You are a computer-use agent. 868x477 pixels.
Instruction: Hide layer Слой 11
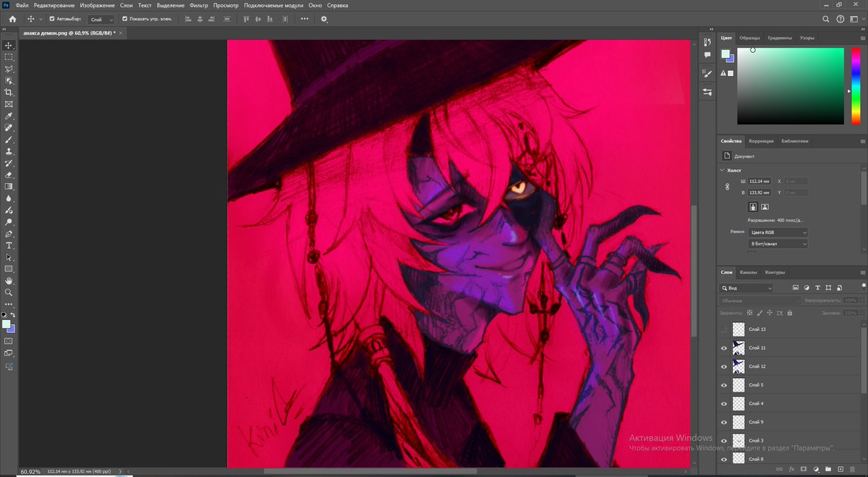click(724, 347)
